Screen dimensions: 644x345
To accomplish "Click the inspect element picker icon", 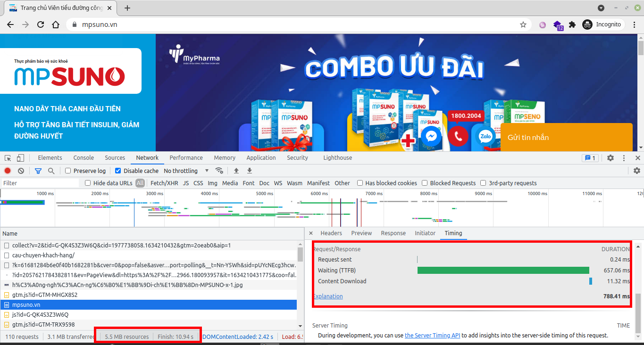I will pos(8,158).
